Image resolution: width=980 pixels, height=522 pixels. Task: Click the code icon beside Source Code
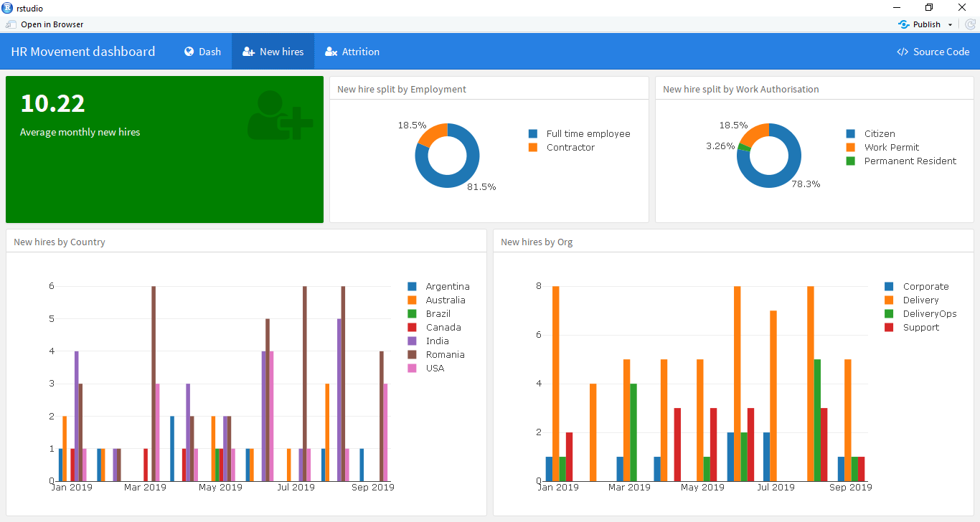pyautogui.click(x=901, y=51)
